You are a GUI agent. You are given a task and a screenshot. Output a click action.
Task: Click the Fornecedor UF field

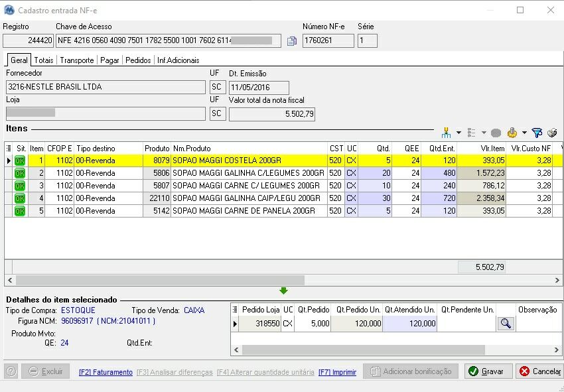point(218,87)
